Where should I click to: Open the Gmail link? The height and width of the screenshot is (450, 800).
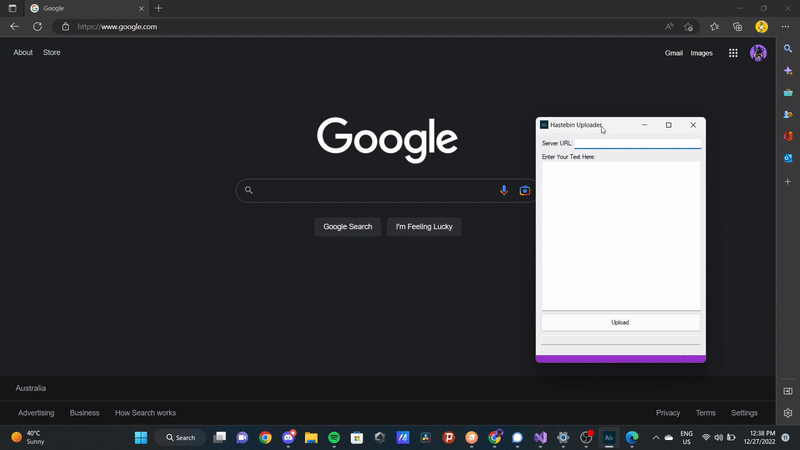coord(673,53)
